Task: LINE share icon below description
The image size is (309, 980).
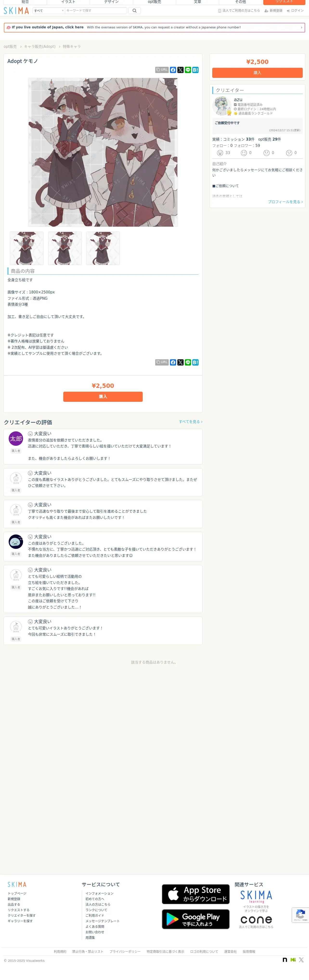Action: [x=188, y=362]
